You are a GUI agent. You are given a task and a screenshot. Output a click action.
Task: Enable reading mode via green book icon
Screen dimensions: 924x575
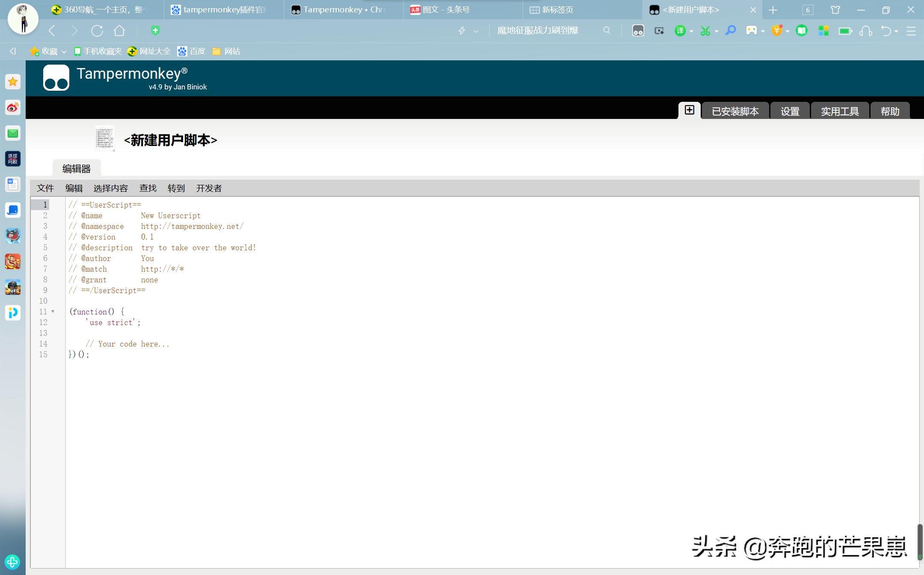[801, 31]
